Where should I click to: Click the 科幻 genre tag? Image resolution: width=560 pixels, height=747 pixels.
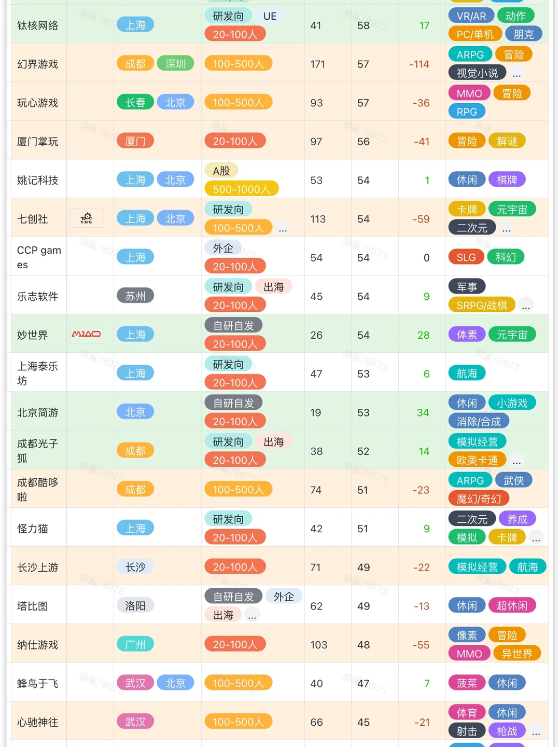[x=506, y=257]
